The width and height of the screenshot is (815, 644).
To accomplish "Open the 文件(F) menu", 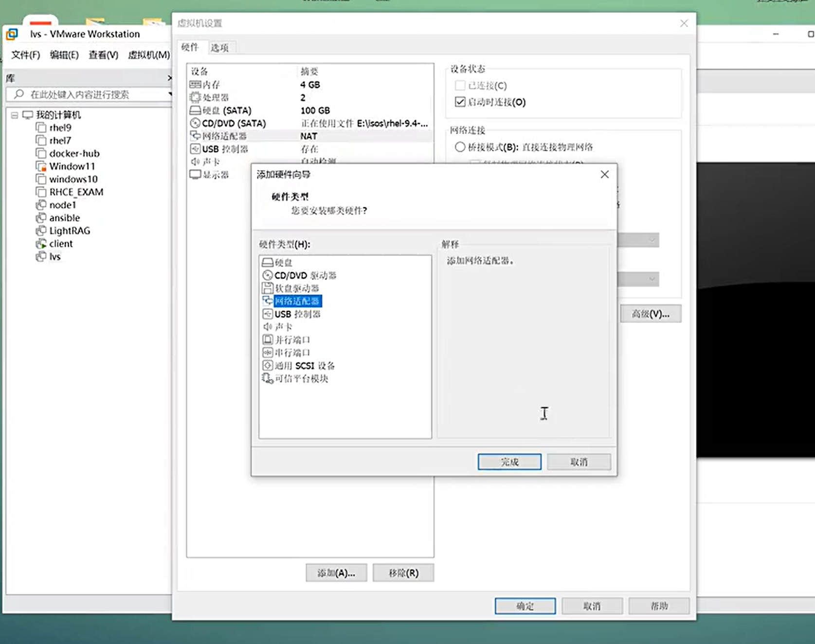I will (x=26, y=55).
